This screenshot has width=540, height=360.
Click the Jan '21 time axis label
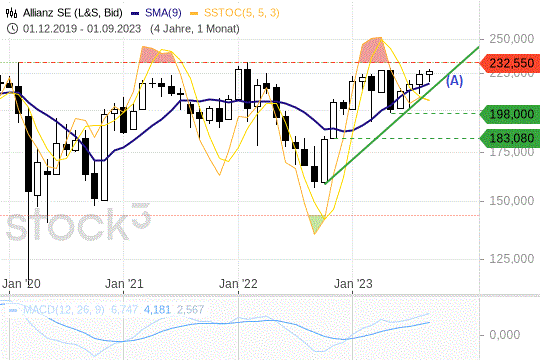pos(124,284)
